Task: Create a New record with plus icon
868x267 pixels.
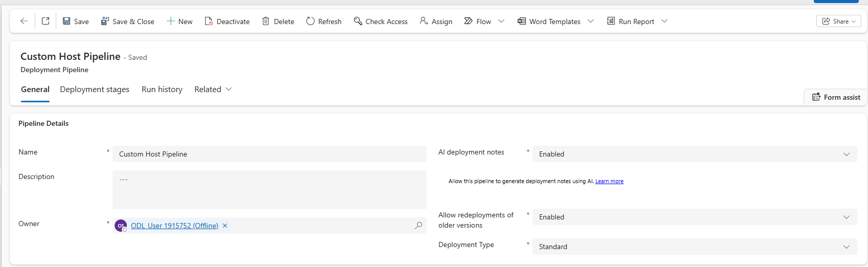Action: pyautogui.click(x=180, y=21)
